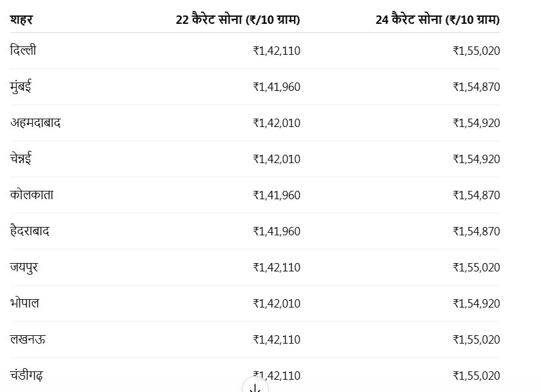Click the 24 कैरेट सोना column header

[437, 19]
